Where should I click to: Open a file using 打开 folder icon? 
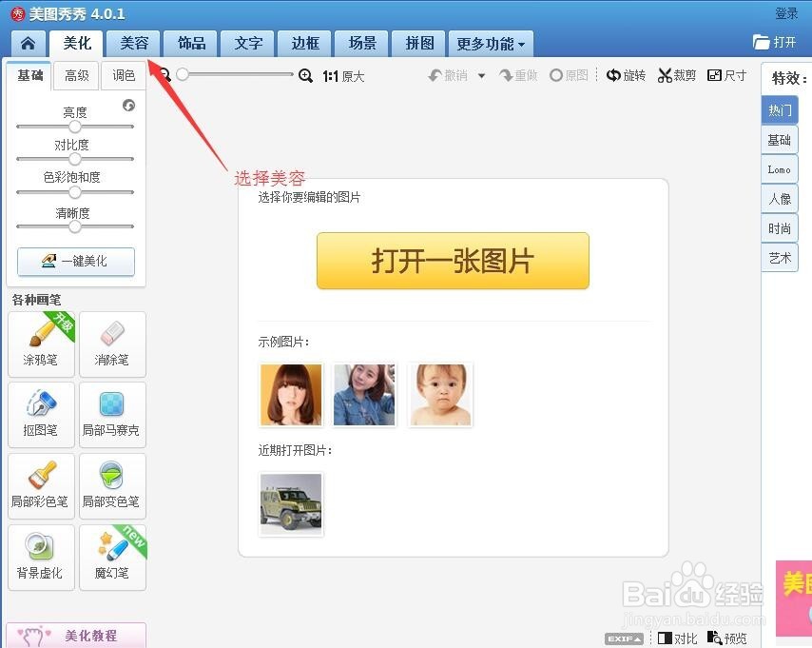pyautogui.click(x=774, y=42)
